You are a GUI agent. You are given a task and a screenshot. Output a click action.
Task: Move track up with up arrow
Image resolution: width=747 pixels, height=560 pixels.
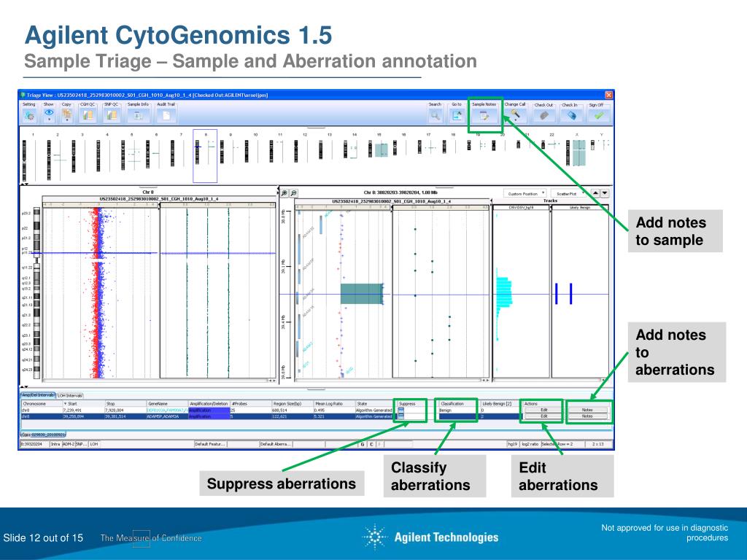(595, 192)
